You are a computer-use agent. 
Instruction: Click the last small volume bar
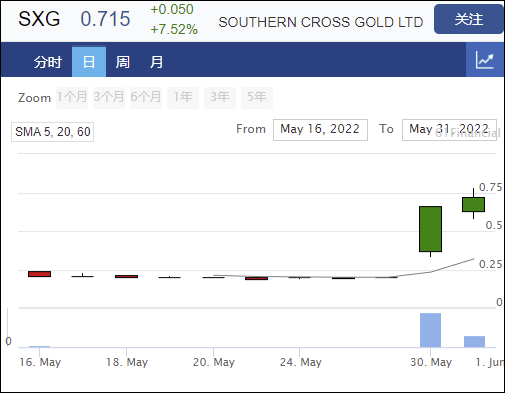pos(474,342)
